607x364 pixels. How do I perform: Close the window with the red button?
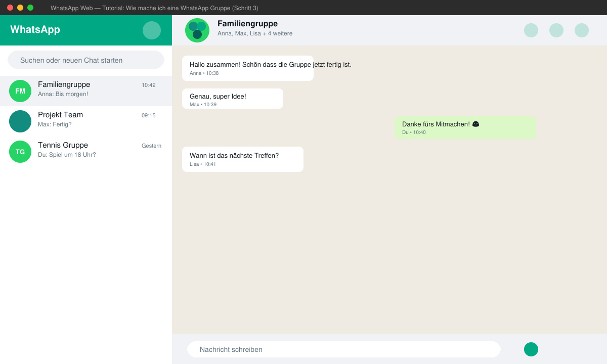coord(10,8)
